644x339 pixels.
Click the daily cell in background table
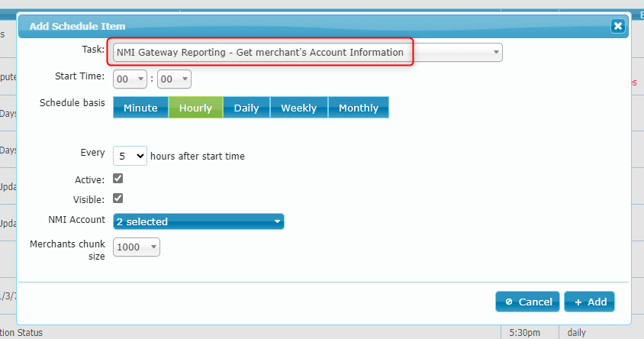(577, 332)
